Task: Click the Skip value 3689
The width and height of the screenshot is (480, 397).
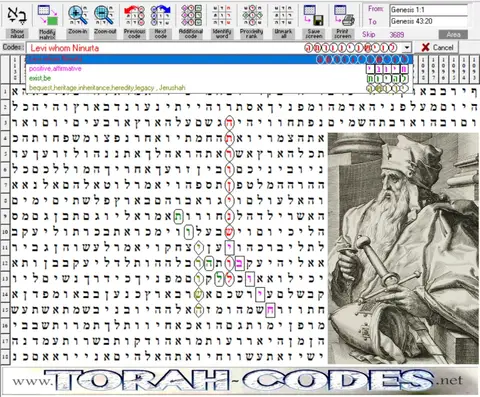Action: click(397, 35)
